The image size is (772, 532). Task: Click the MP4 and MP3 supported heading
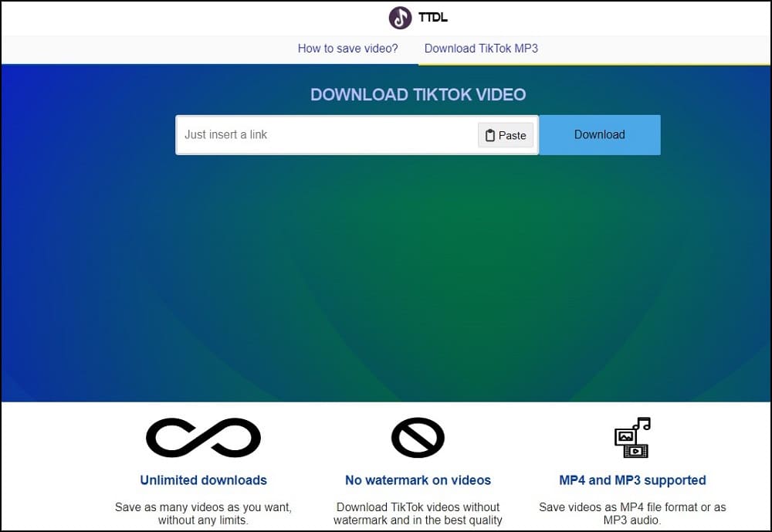point(633,479)
